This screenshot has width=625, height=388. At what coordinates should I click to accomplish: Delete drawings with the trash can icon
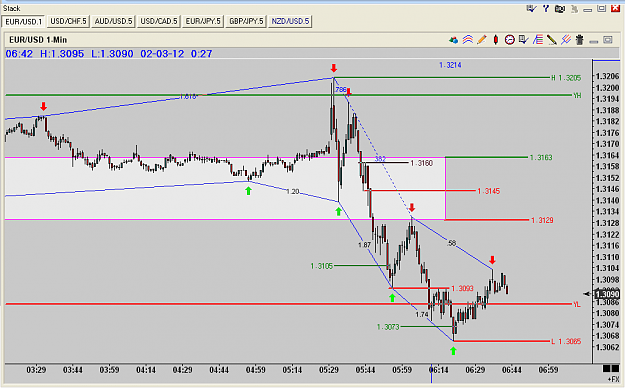580,40
